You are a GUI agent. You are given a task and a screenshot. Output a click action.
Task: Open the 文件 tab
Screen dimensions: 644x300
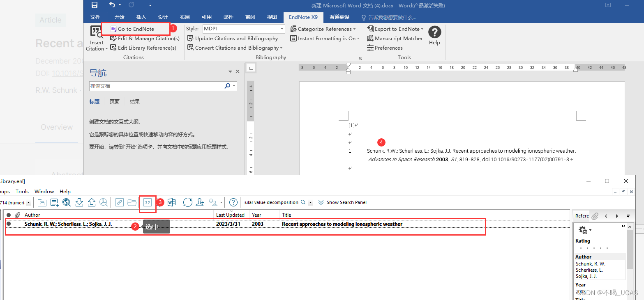[95, 17]
